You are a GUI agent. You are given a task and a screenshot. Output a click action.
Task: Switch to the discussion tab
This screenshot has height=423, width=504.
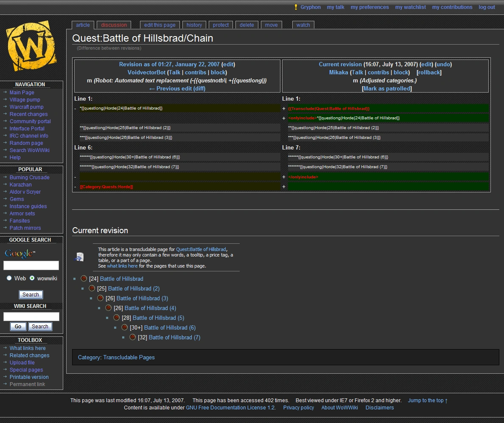pyautogui.click(x=114, y=25)
